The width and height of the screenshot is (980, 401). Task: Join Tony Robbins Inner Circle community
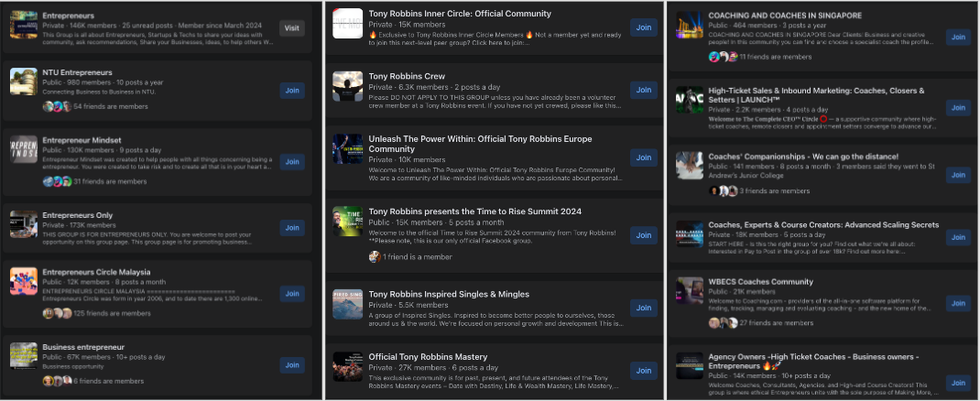click(x=643, y=27)
